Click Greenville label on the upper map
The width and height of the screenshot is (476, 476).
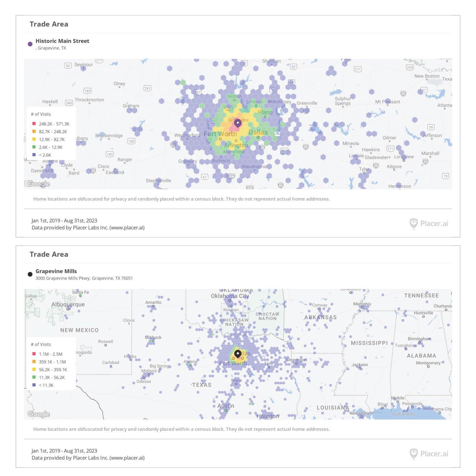[x=307, y=103]
